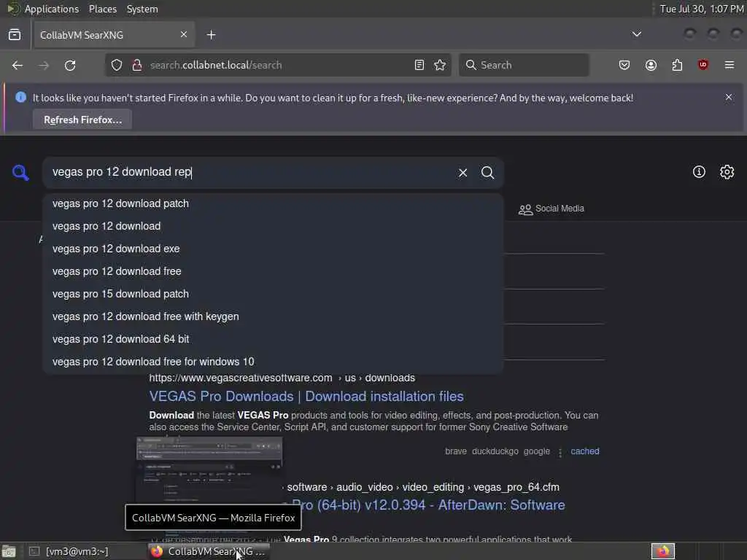Image resolution: width=747 pixels, height=560 pixels.
Task: Toggle reader view icon in address bar
Action: point(419,65)
